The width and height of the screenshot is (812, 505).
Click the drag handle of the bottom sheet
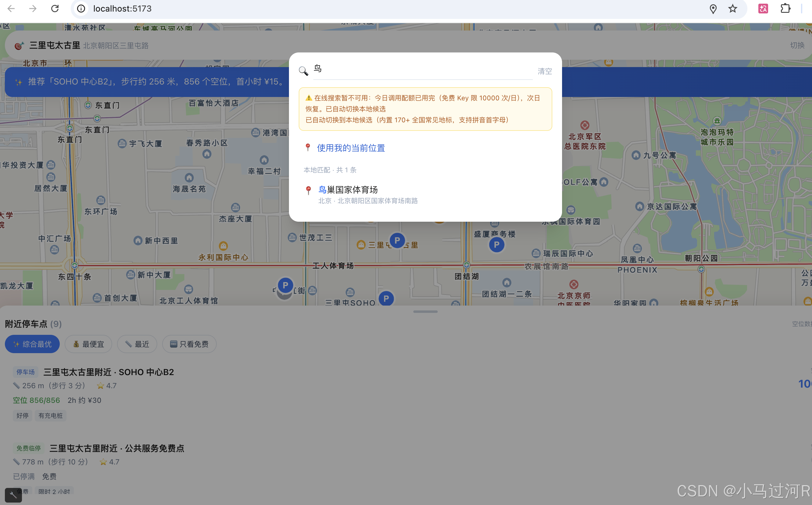click(425, 312)
